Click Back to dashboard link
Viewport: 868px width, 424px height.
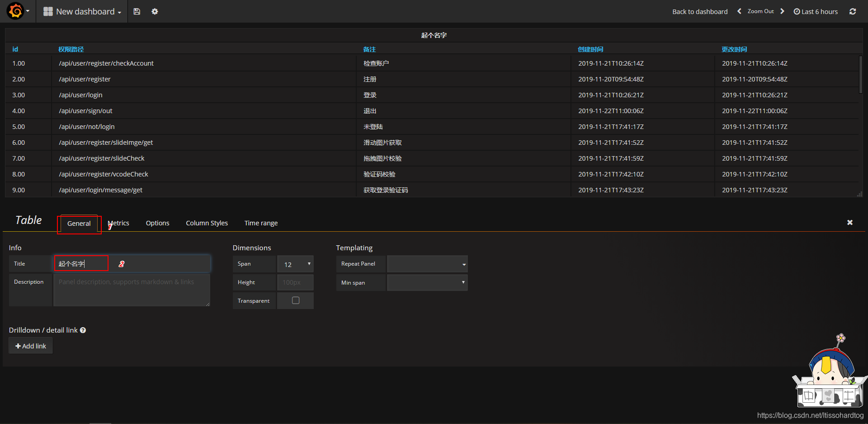click(700, 12)
